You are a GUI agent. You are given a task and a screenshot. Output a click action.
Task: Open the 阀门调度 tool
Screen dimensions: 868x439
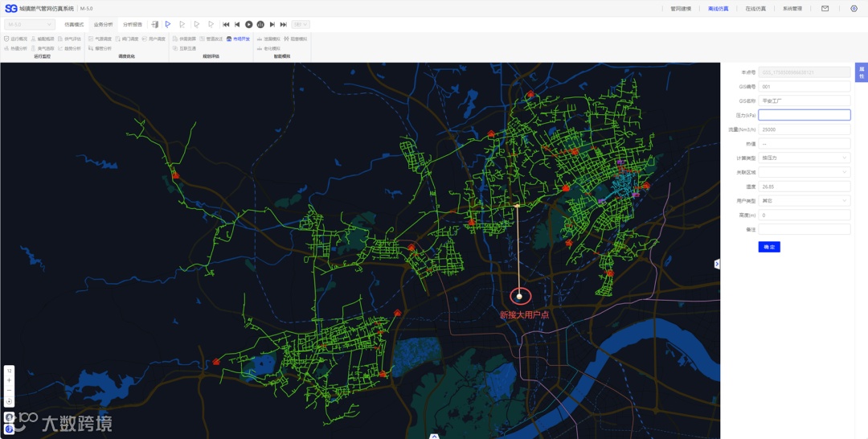127,39
